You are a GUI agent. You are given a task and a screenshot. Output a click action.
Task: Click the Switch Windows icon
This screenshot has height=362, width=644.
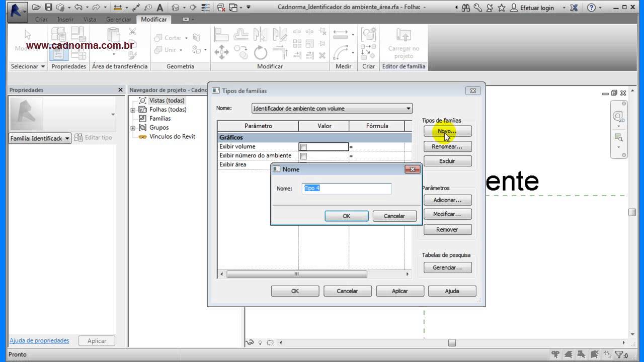click(233, 8)
